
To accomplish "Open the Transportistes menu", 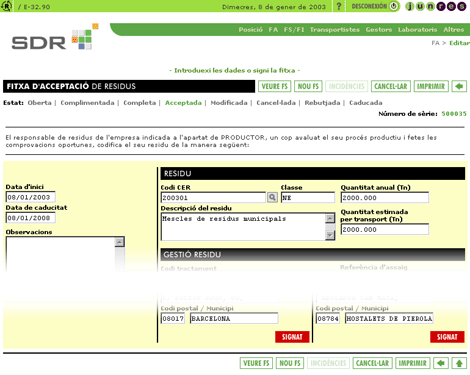I will click(335, 30).
